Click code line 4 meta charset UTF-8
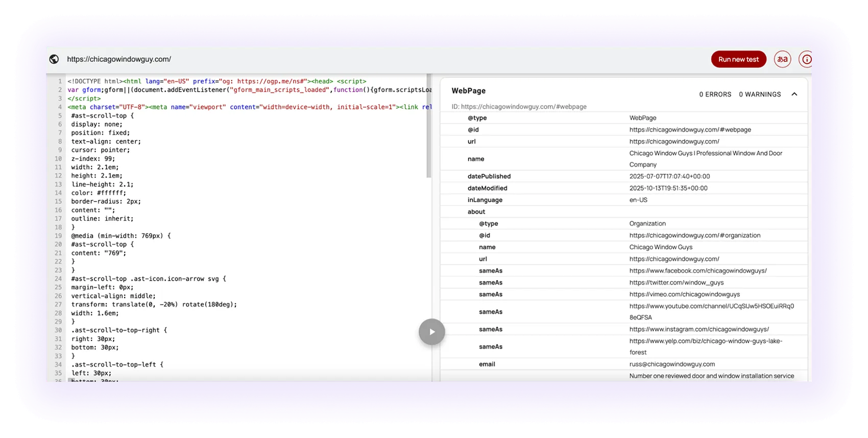The width and height of the screenshot is (868, 438). [x=249, y=107]
